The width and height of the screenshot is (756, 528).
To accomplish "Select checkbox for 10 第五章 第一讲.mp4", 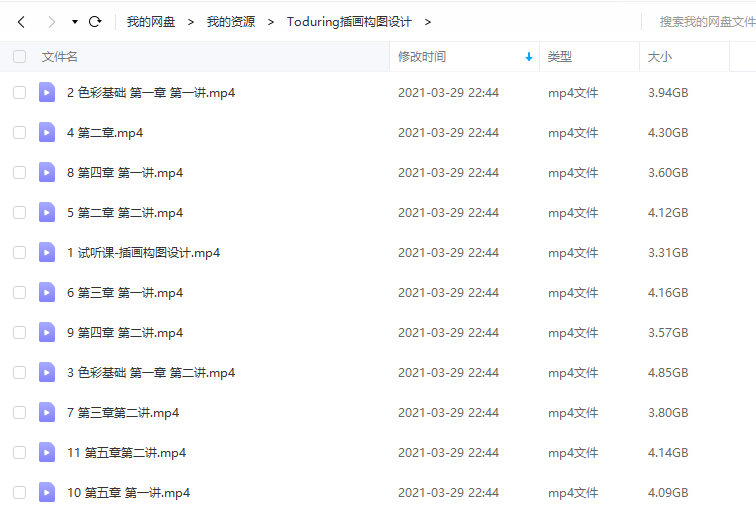I will tap(20, 492).
